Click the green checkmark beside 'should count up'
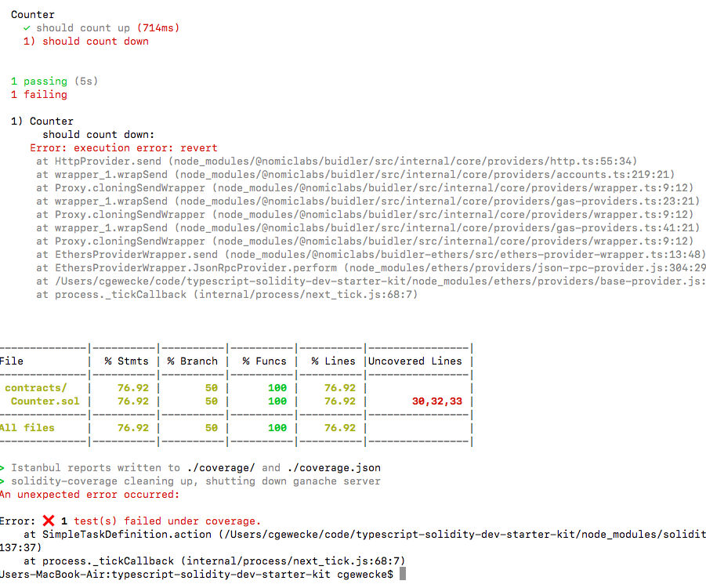 point(27,28)
